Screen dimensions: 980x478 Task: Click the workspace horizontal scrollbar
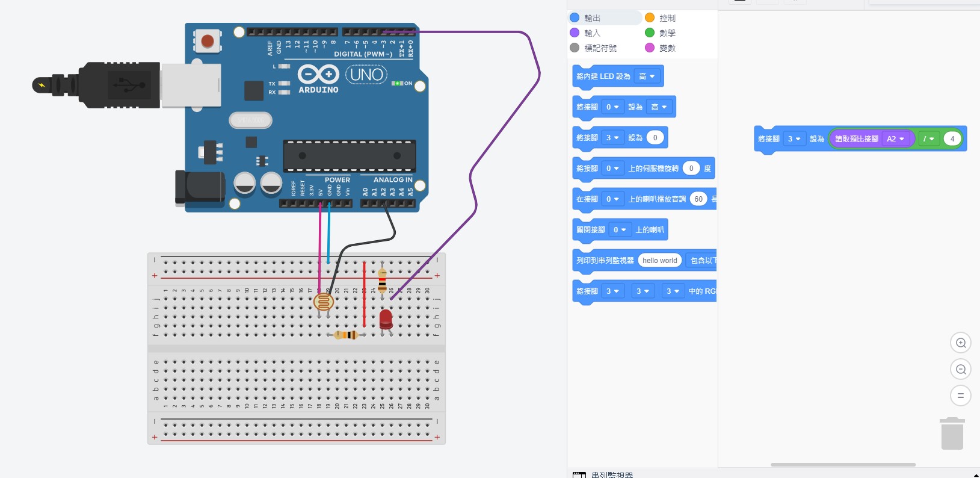click(x=843, y=465)
